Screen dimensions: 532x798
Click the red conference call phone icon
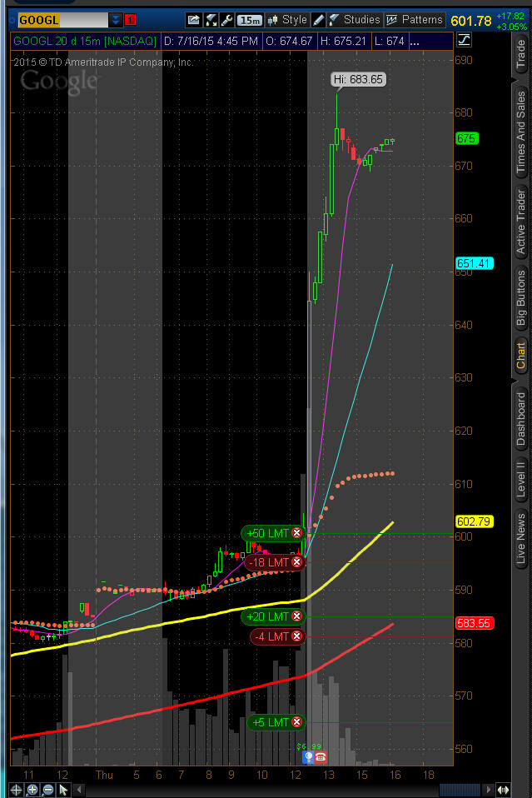click(321, 757)
